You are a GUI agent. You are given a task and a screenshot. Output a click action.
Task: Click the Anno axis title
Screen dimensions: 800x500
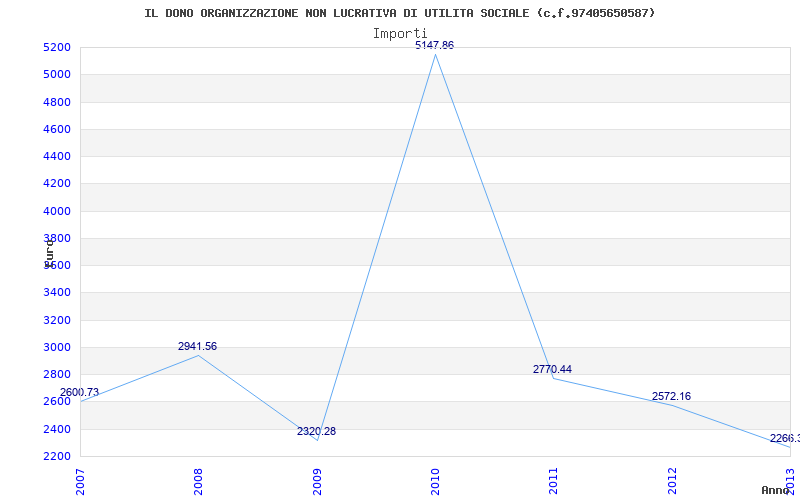(x=776, y=490)
